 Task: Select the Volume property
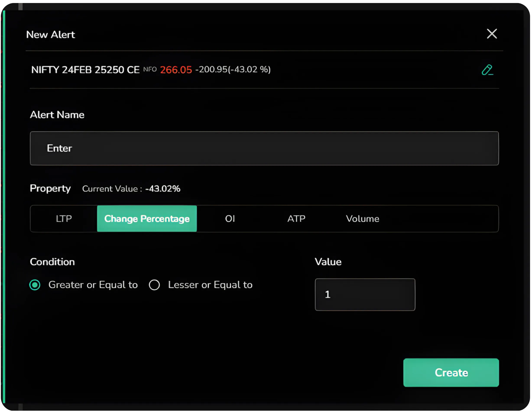[363, 219]
